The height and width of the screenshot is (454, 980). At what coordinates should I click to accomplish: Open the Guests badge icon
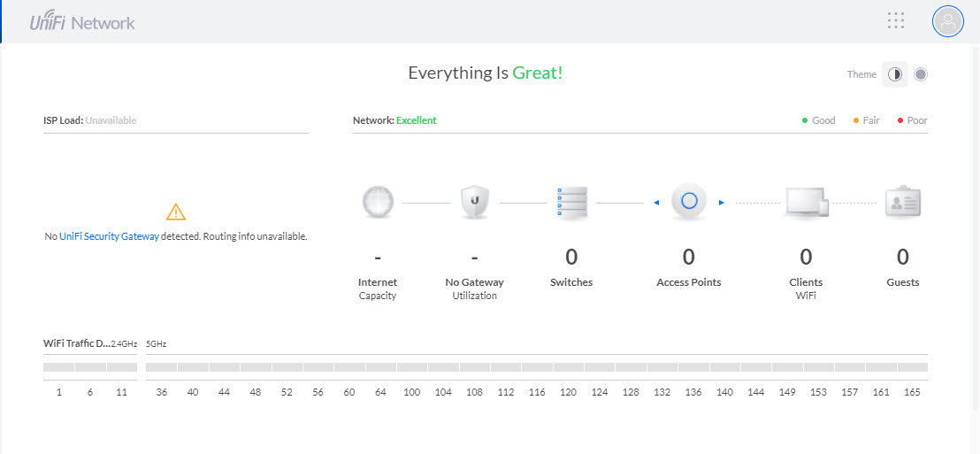903,202
